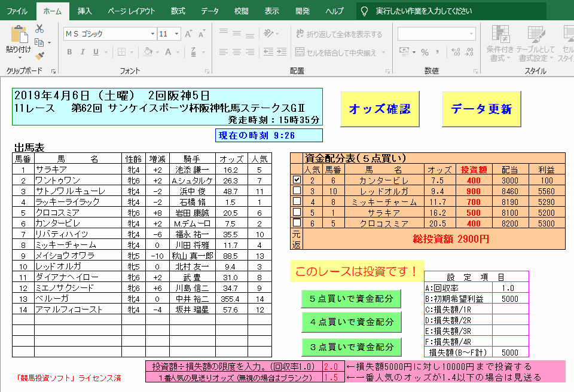574x392 pixels.
Task: Click the Tell Me search box
Action: click(451, 11)
